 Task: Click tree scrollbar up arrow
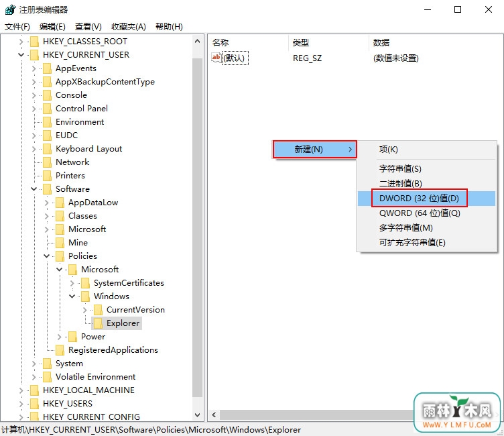[x=197, y=41]
